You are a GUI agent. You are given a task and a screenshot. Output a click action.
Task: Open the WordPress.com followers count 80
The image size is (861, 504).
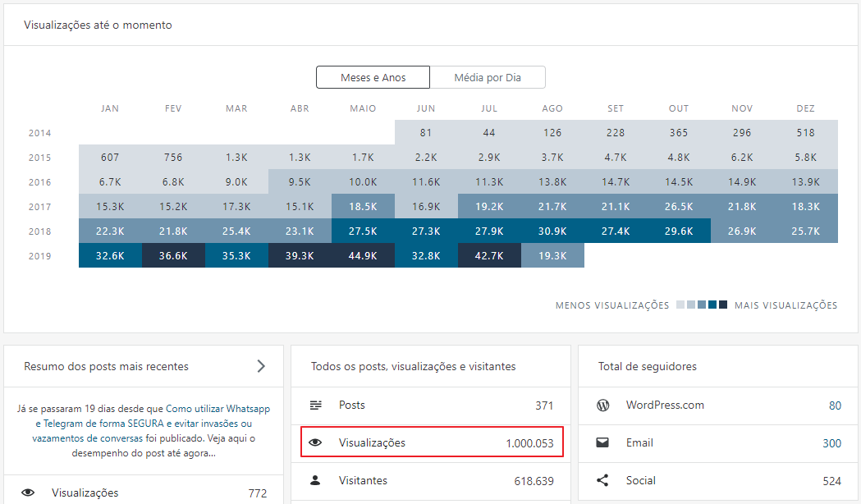coord(834,405)
